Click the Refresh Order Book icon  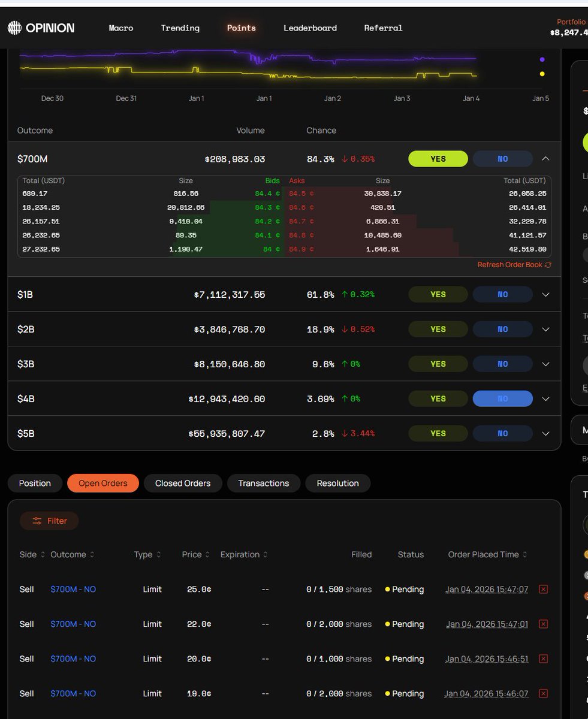coord(548,265)
